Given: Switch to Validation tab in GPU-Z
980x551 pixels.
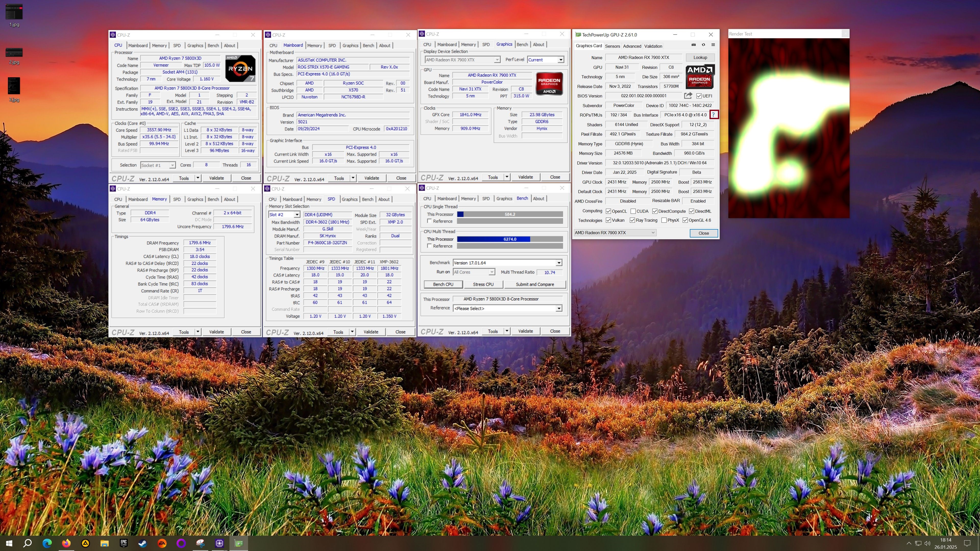Looking at the screenshot, I should (653, 46).
